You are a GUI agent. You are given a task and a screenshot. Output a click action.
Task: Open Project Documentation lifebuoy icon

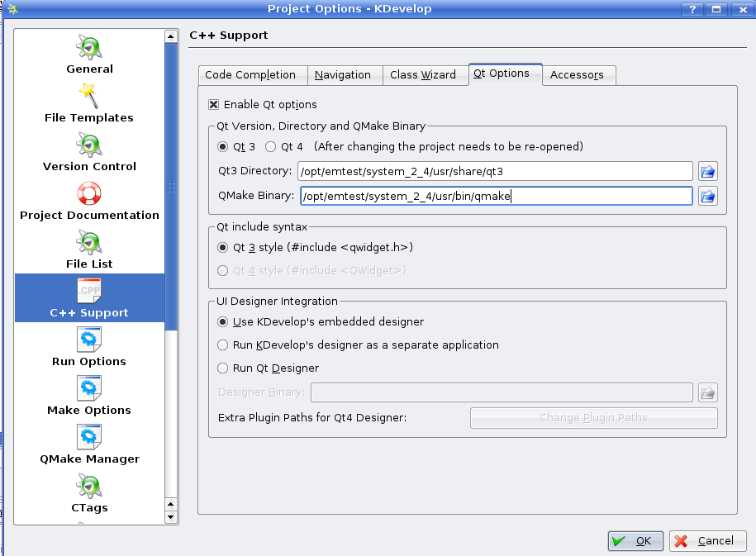coord(89,194)
